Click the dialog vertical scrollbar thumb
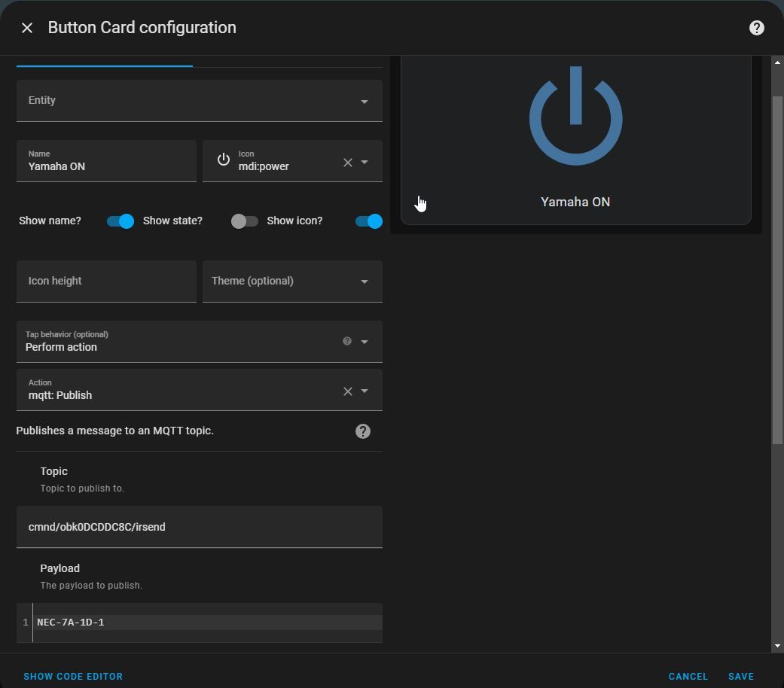Image resolution: width=784 pixels, height=688 pixels. tap(777, 269)
